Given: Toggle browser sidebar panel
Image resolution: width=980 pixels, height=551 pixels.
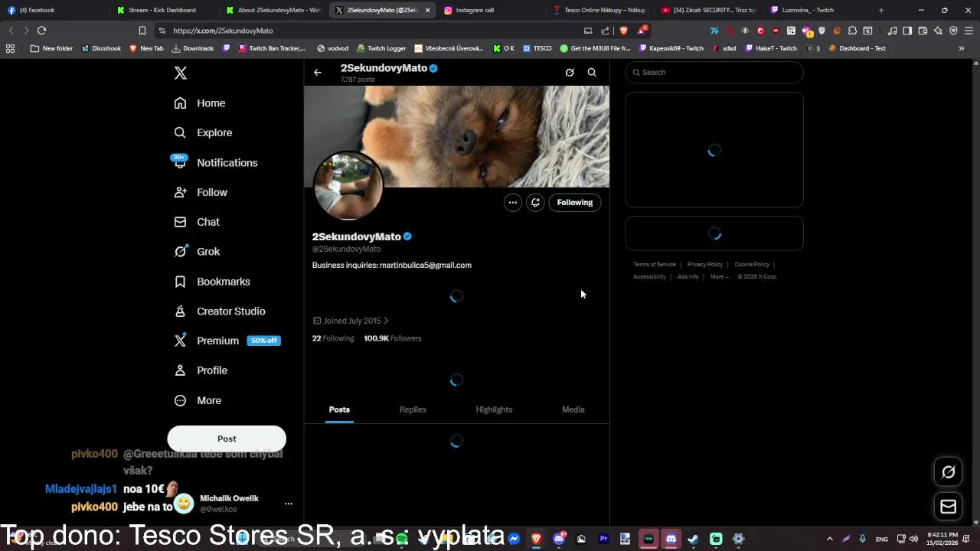Looking at the screenshot, I should [x=907, y=31].
